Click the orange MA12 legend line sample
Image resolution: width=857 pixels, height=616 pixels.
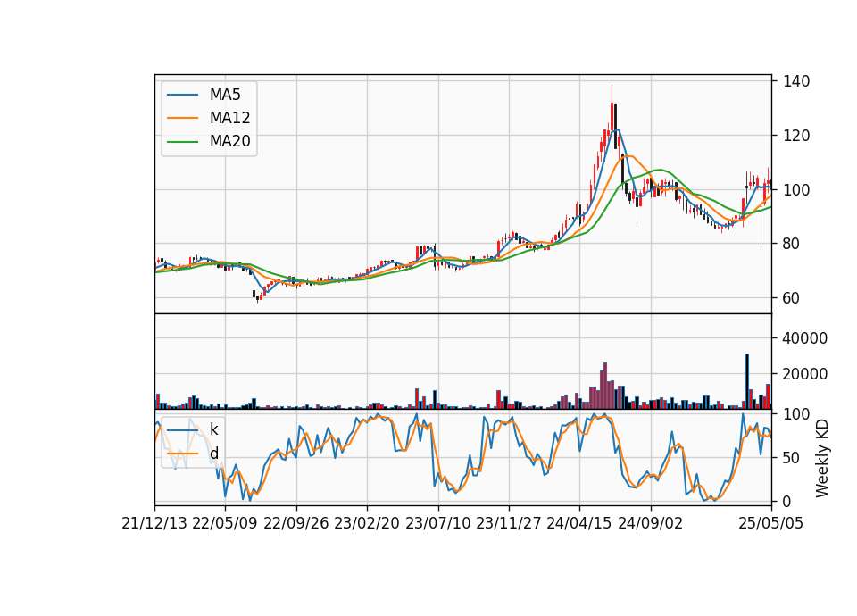[x=182, y=118]
